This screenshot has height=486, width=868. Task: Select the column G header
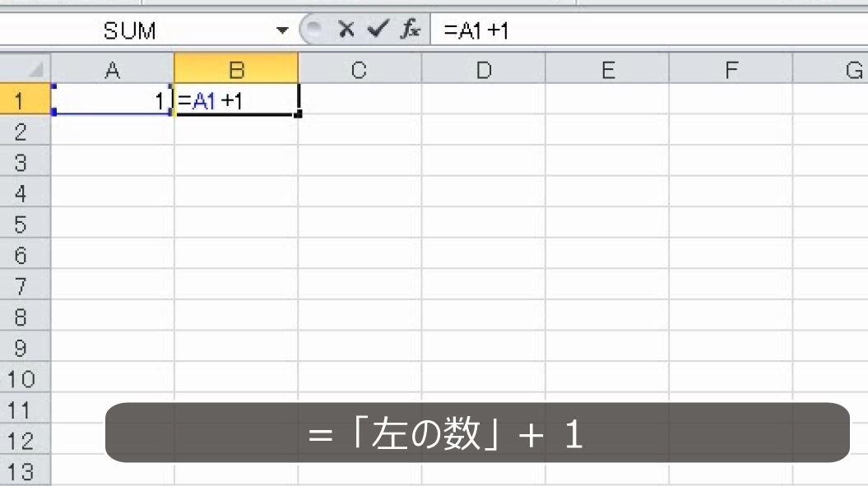tap(852, 68)
